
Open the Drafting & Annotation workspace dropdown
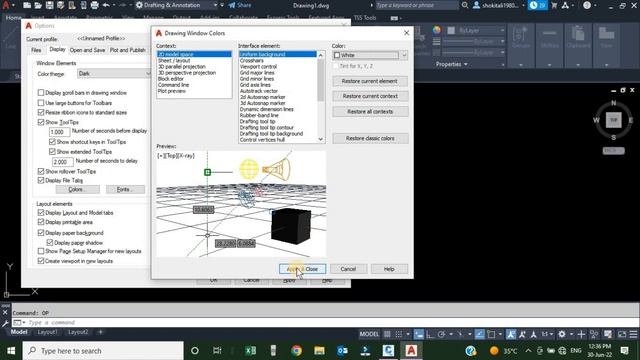click(176, 5)
